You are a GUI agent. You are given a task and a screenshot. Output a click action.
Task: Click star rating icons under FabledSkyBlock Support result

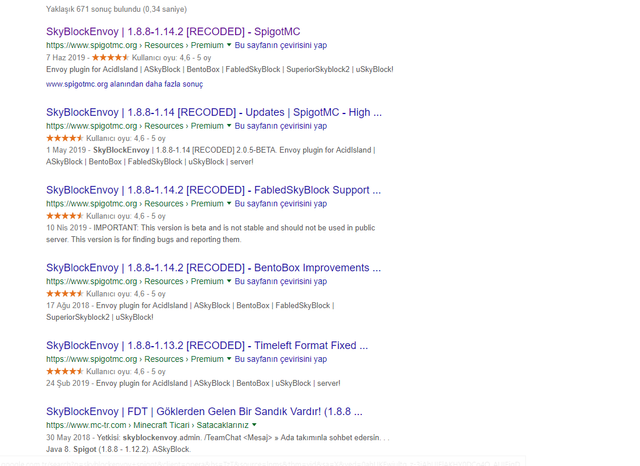pyautogui.click(x=64, y=216)
